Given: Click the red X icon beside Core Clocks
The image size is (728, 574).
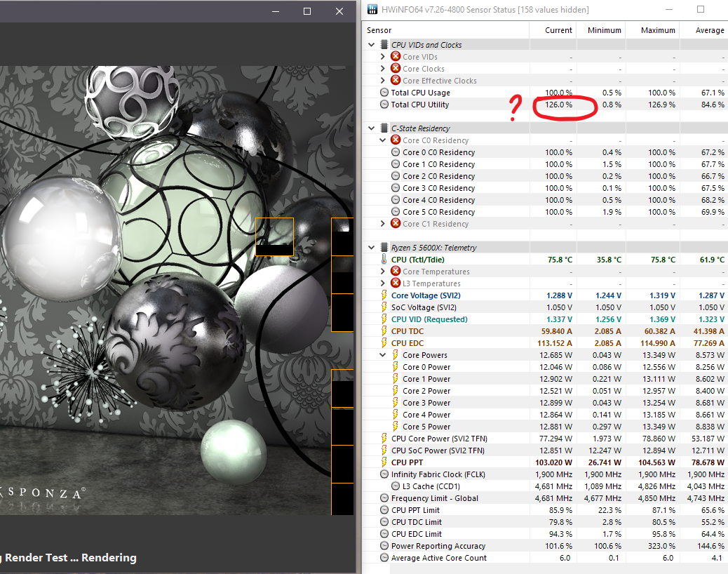Looking at the screenshot, I should pos(396,68).
